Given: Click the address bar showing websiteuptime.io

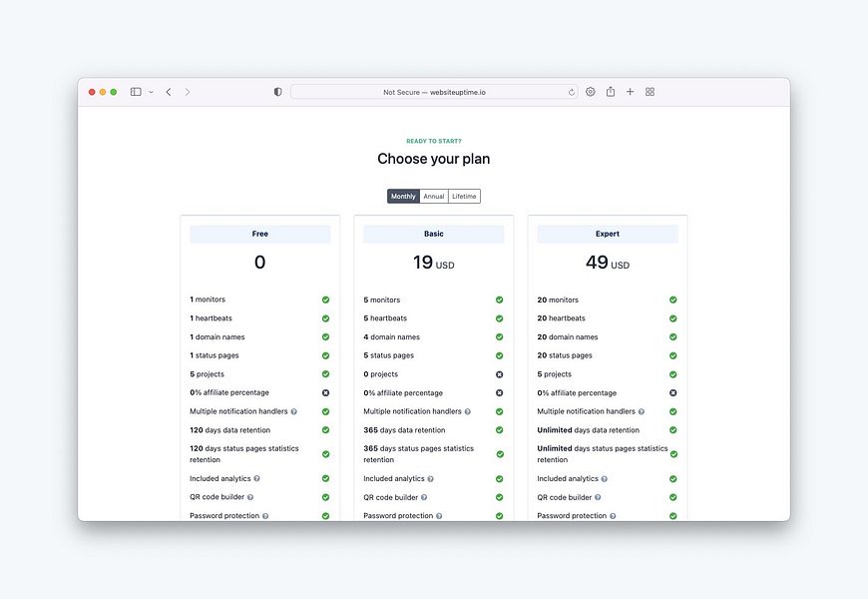Looking at the screenshot, I should 434,91.
